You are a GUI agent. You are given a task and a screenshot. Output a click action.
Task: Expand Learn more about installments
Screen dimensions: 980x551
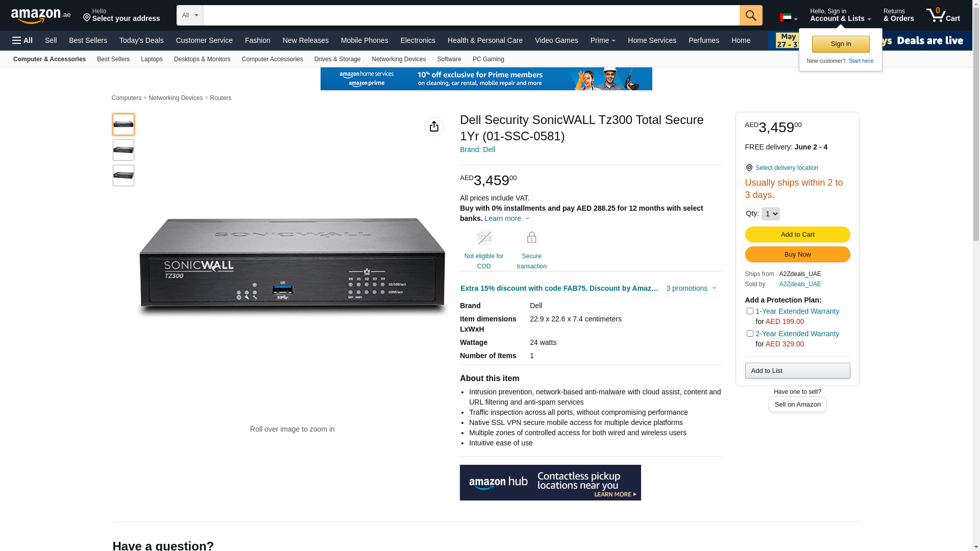507,218
